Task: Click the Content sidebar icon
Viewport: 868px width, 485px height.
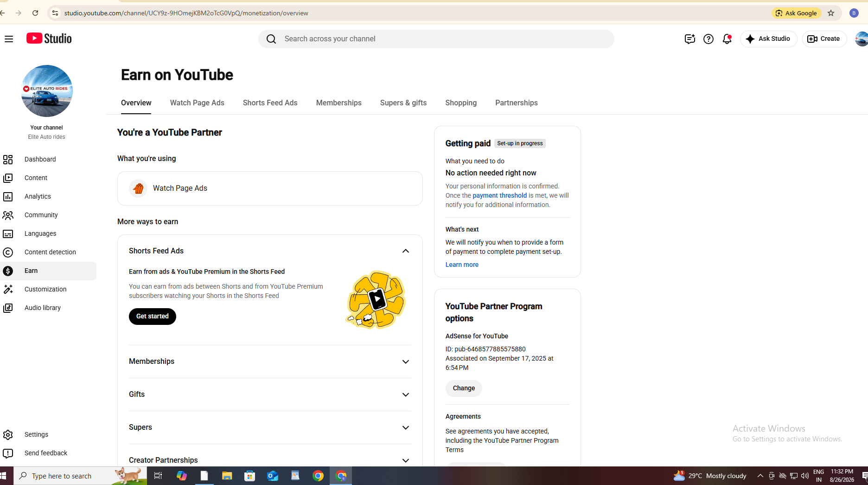Action: click(8, 178)
